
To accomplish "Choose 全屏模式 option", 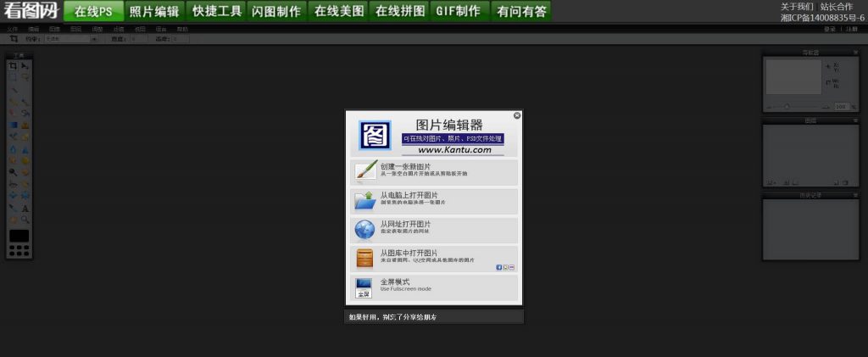I will tap(434, 287).
